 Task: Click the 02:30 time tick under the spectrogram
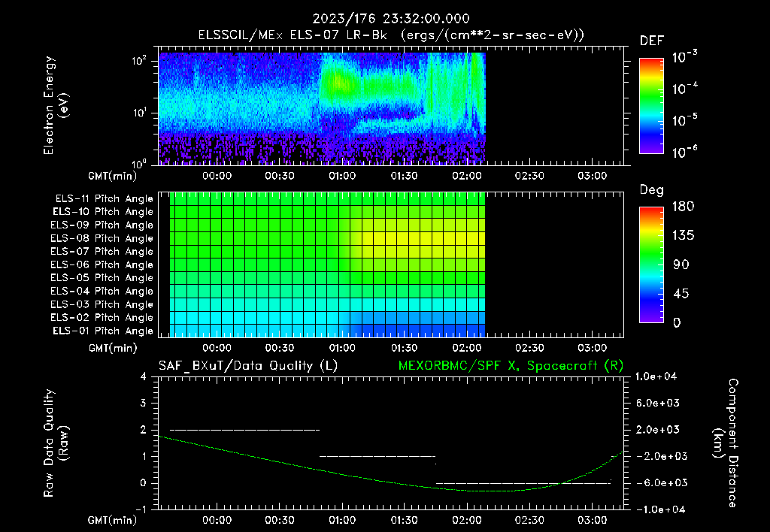[x=529, y=176]
